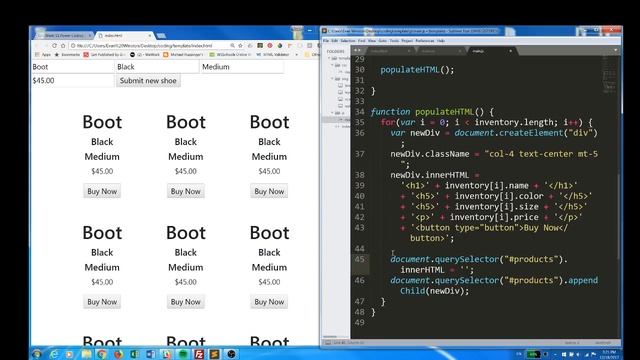Click the color field containing Black

pos(158,67)
